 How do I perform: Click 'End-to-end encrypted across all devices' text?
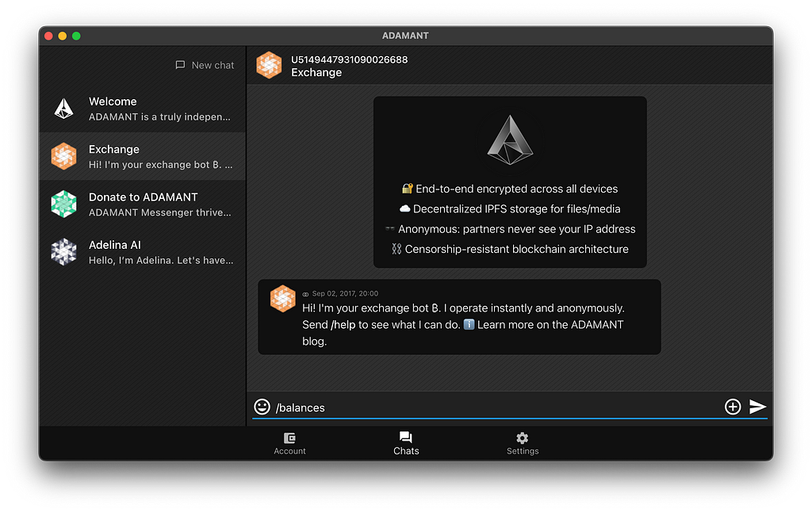click(x=517, y=189)
